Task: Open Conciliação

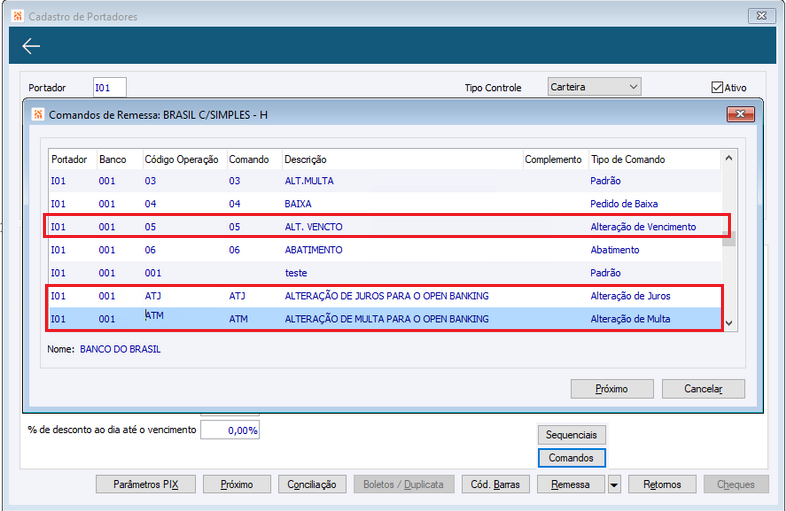Action: tap(312, 484)
